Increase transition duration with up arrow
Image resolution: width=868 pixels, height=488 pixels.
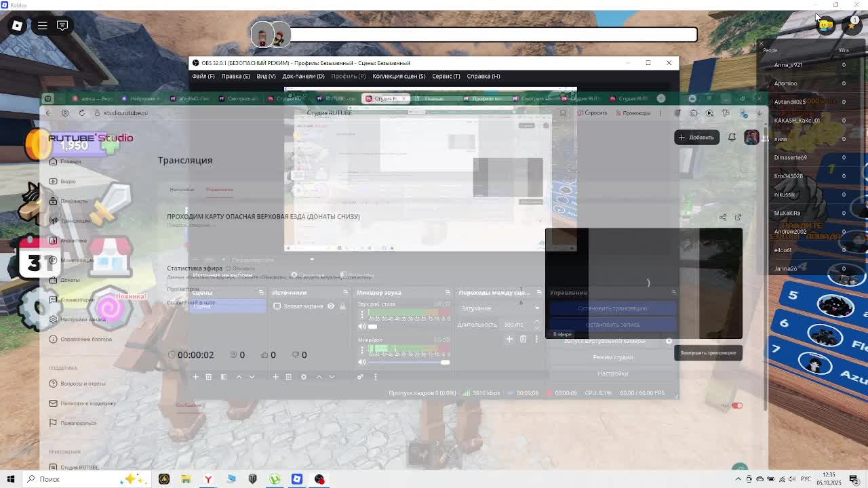point(537,322)
